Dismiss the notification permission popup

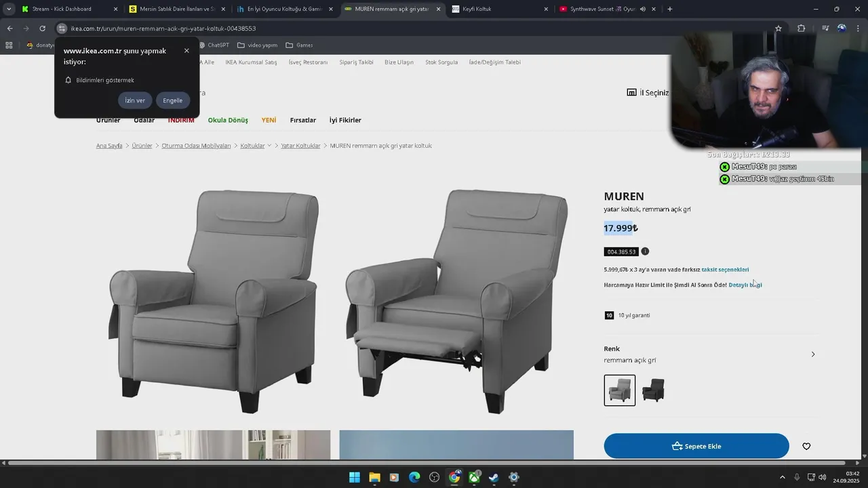tap(186, 51)
